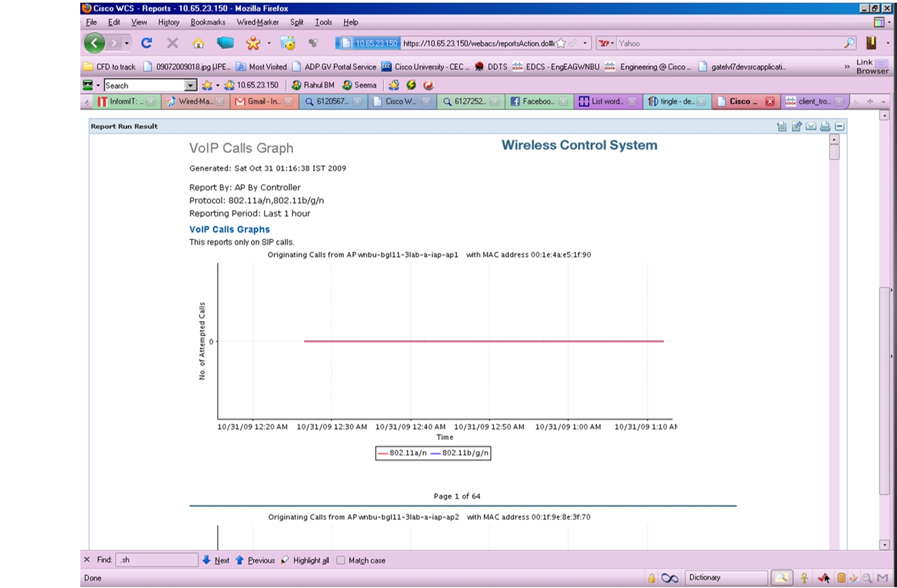Click the Rahul BM toolbar shortcut
897x588 pixels.
(313, 85)
